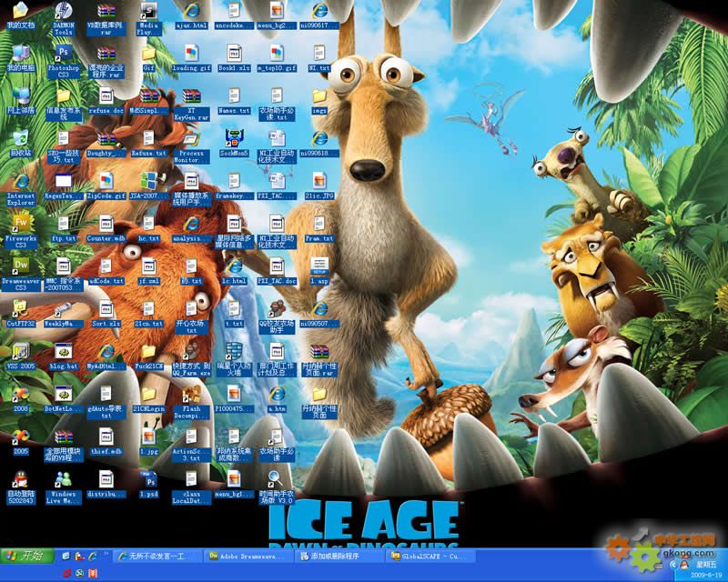728x582 pixels.
Task: Open 我的电脑 desktop icon
Action: 21,58
